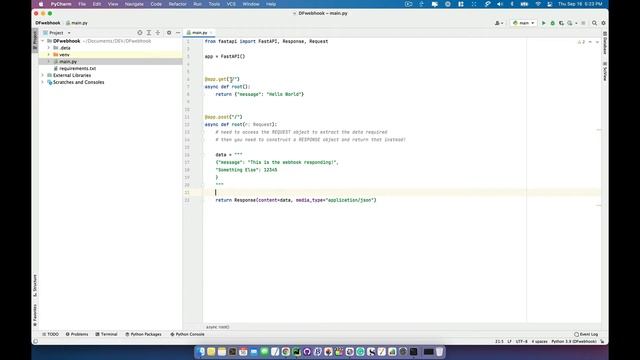Expand all in Project panel
Screen dimensions: 640x360
tap(149, 33)
